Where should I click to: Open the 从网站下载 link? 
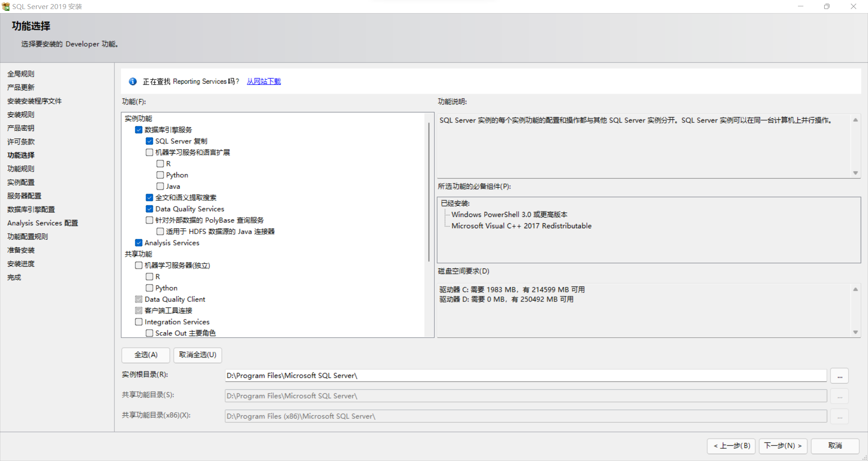tap(264, 81)
